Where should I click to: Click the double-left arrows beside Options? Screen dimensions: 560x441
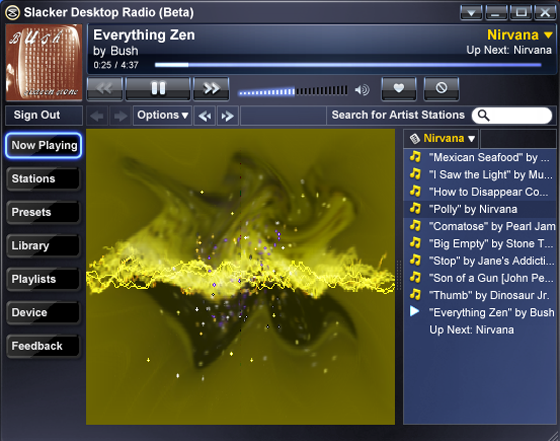[205, 116]
